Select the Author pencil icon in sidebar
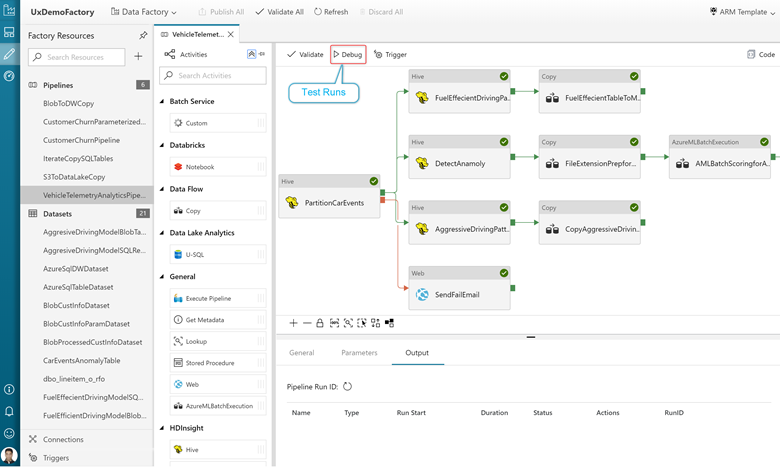This screenshot has height=467, width=780. 9,54
